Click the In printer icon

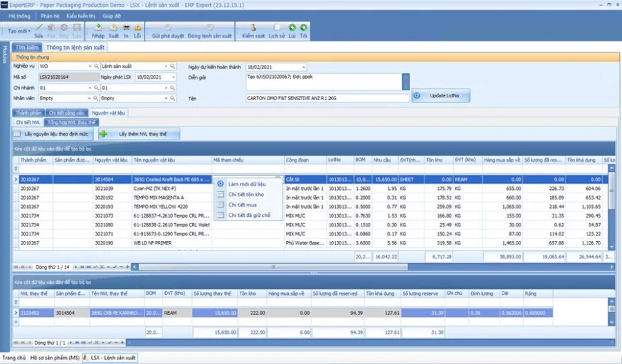[126, 28]
